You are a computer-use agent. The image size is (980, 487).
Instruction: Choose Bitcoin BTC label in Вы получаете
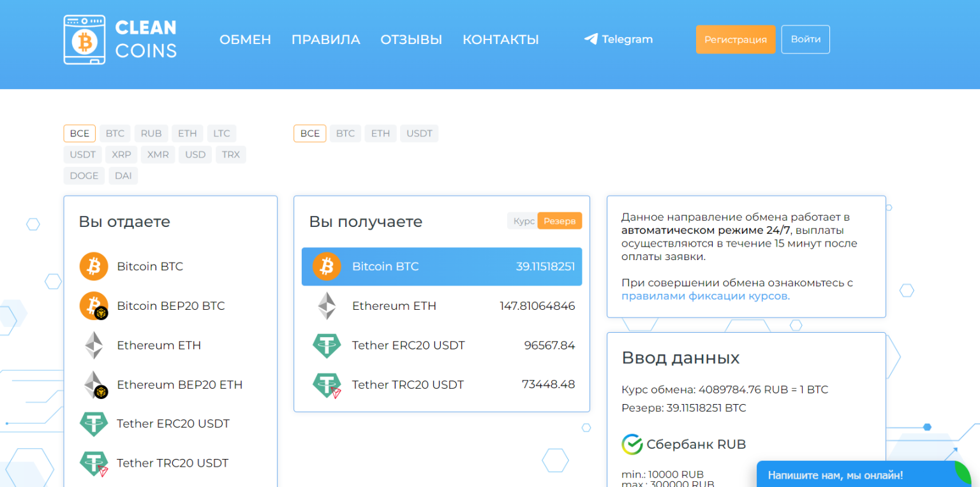tap(385, 266)
